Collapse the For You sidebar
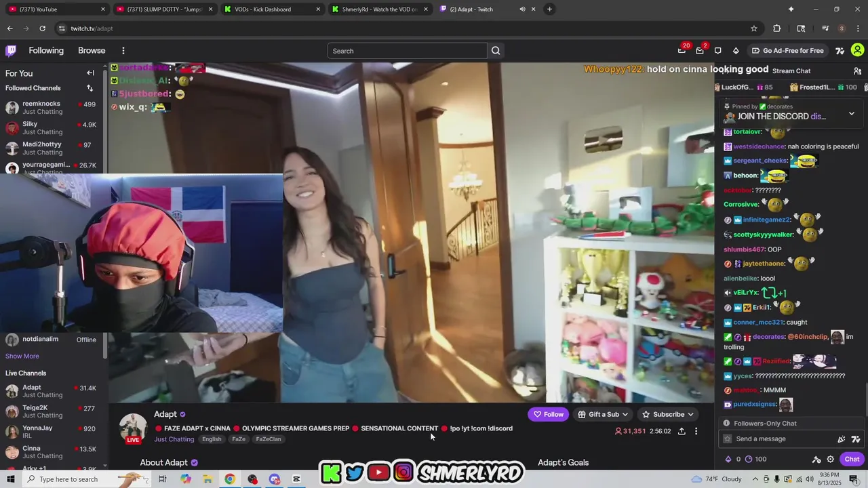The height and width of the screenshot is (488, 868). [90, 73]
